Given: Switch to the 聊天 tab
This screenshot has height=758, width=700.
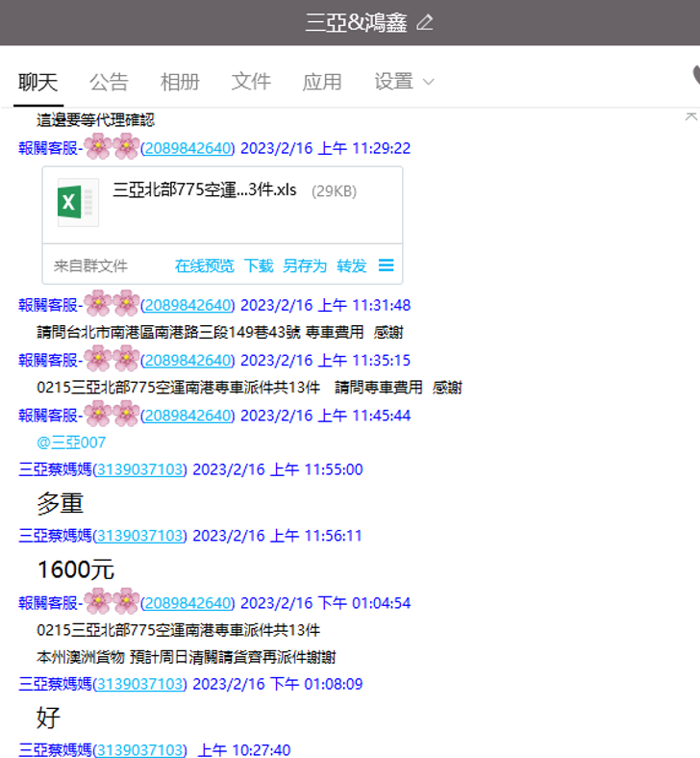Looking at the screenshot, I should click(38, 82).
